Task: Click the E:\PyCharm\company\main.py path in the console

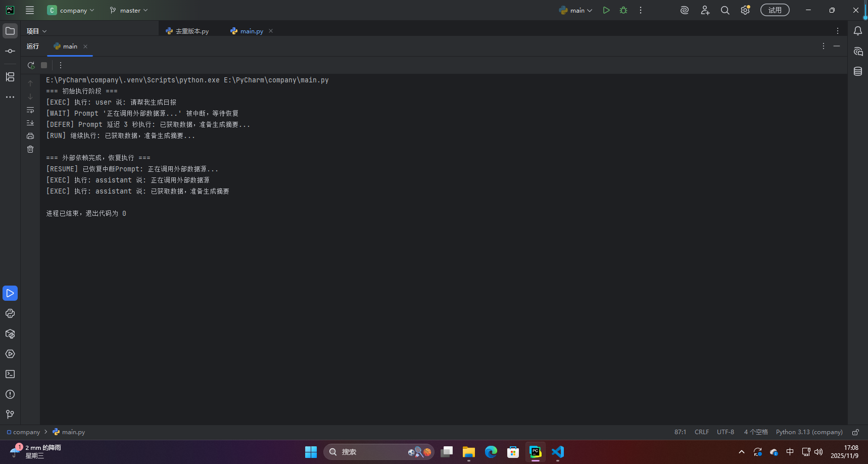Action: (276, 80)
